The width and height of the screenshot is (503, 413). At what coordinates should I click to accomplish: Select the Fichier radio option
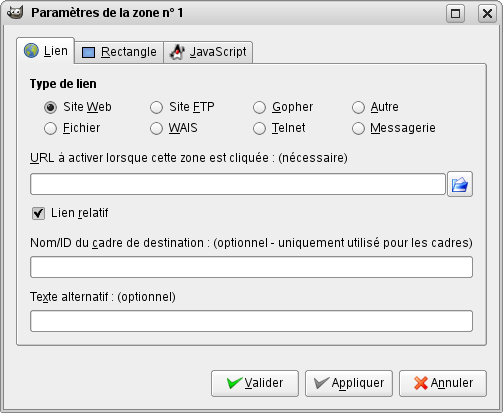[50, 128]
